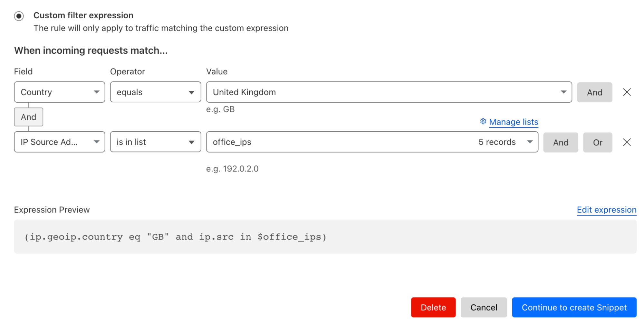Click the Edit expression link
This screenshot has width=644, height=326.
pos(606,210)
